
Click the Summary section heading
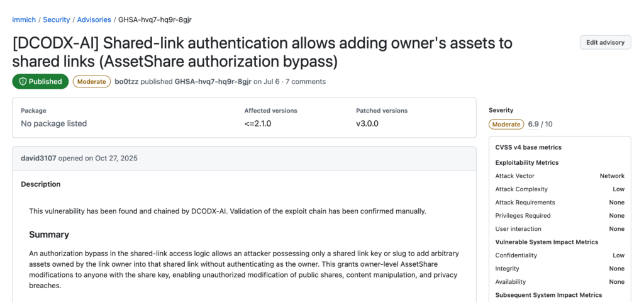coord(49,235)
